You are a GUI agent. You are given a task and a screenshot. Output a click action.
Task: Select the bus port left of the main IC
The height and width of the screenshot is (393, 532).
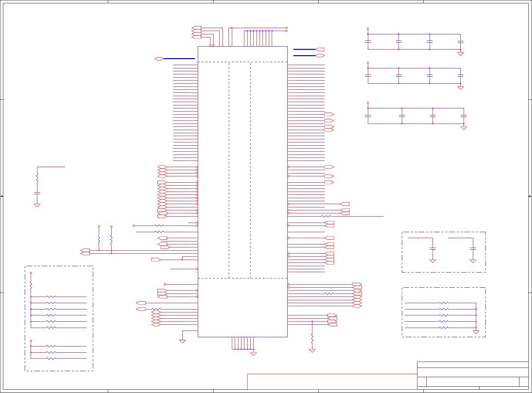(x=159, y=59)
